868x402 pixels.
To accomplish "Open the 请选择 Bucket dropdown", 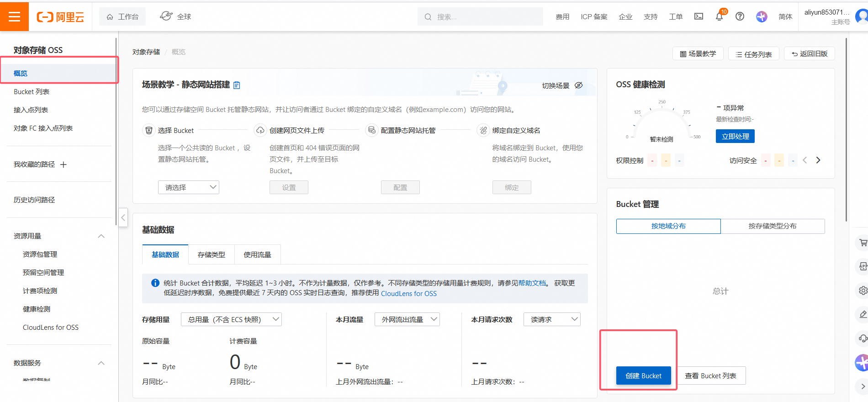I will tap(189, 187).
